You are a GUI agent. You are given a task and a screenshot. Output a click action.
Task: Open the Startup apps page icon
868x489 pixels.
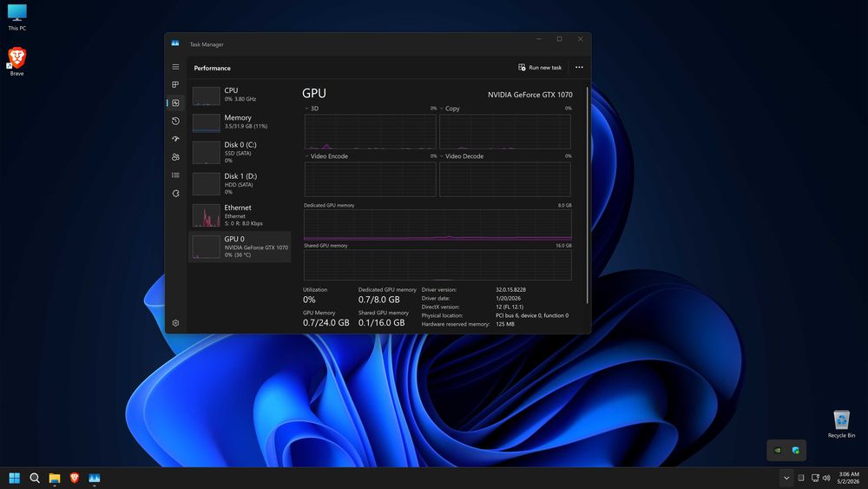pos(175,139)
